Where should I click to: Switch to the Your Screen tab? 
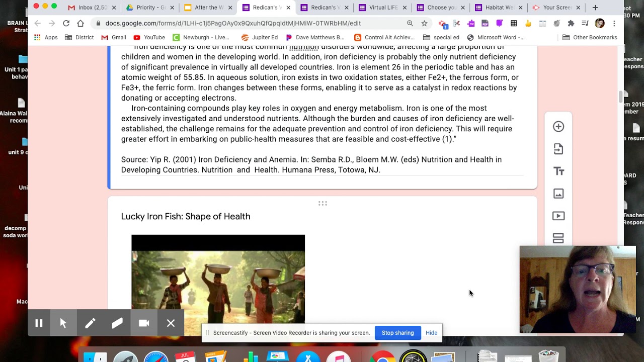coord(555,8)
